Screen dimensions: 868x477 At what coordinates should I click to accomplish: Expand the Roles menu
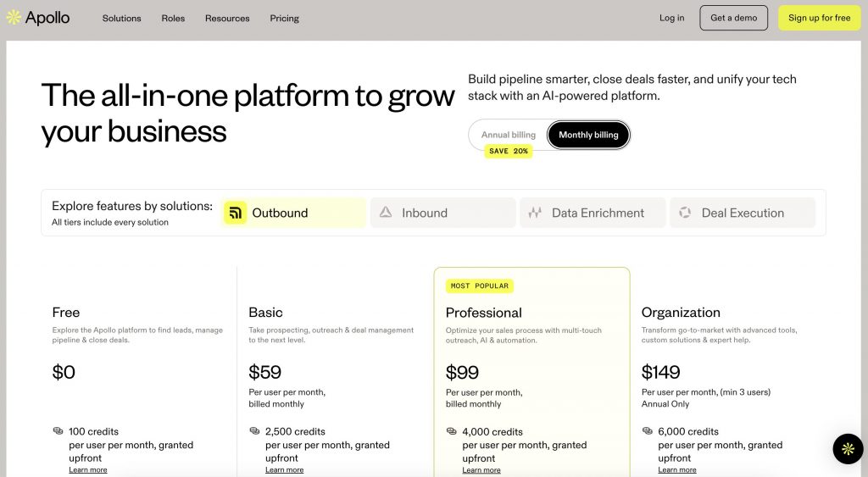173,18
